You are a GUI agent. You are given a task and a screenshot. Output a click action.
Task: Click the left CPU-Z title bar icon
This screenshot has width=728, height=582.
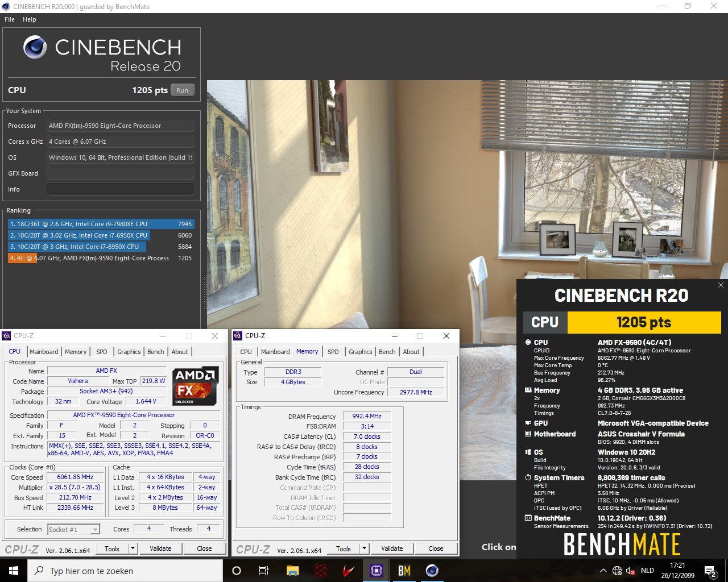pos(7,336)
